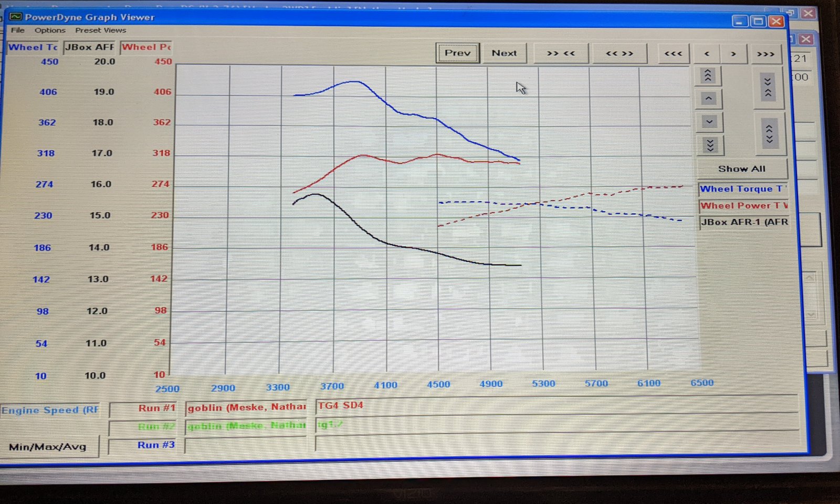Click the 20.0 AFR axis value
The width and height of the screenshot is (840, 504).
coord(104,61)
